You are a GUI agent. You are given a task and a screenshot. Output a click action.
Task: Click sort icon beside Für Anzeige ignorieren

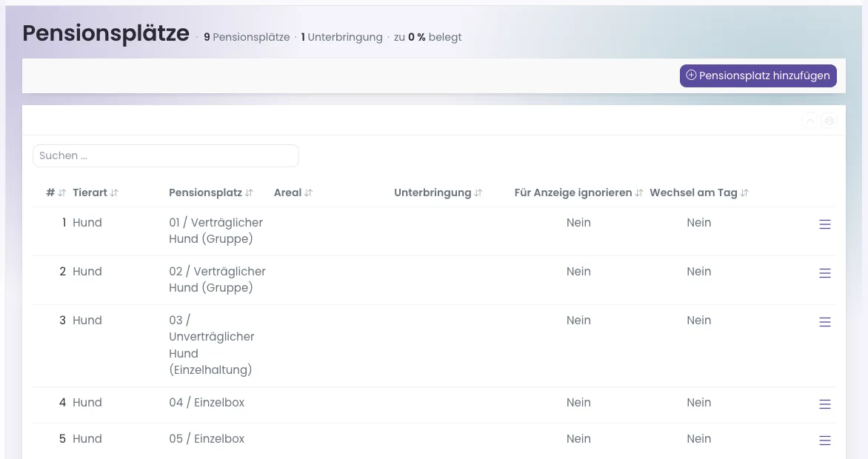pyautogui.click(x=639, y=192)
